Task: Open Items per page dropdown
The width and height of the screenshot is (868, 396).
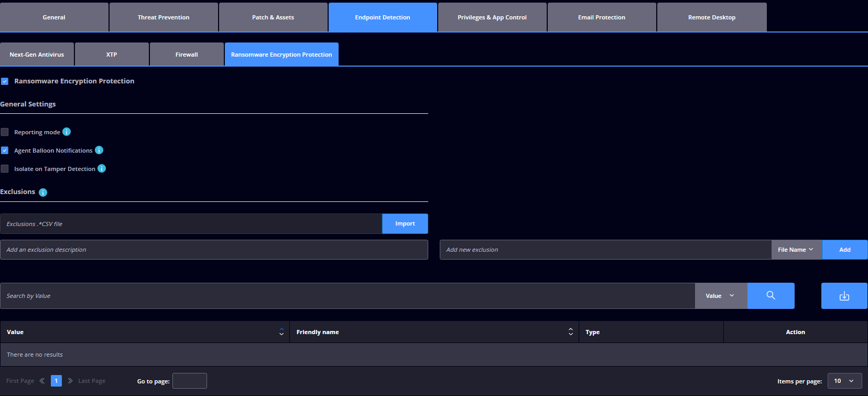Action: [x=844, y=381]
